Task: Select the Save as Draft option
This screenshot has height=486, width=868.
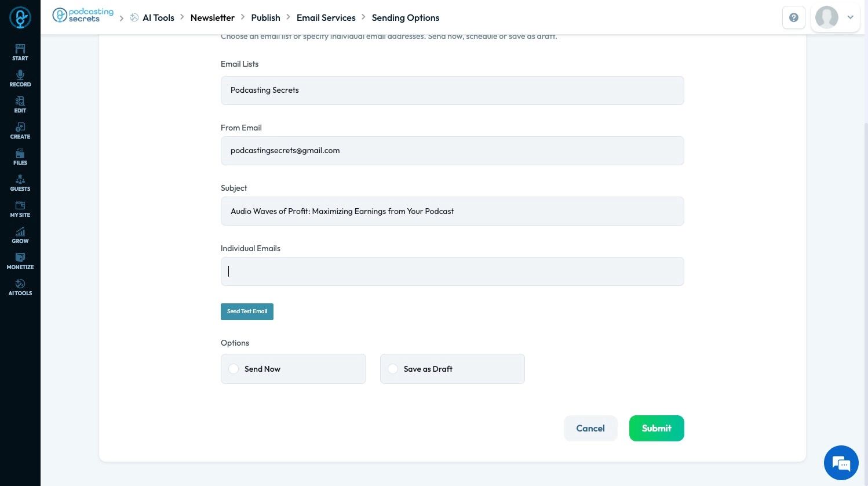Action: pyautogui.click(x=393, y=369)
